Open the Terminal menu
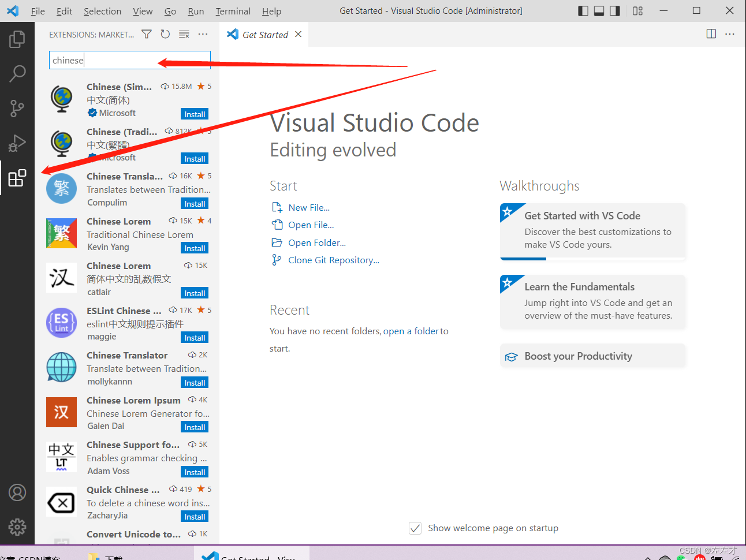The width and height of the screenshot is (746, 560). (x=233, y=11)
